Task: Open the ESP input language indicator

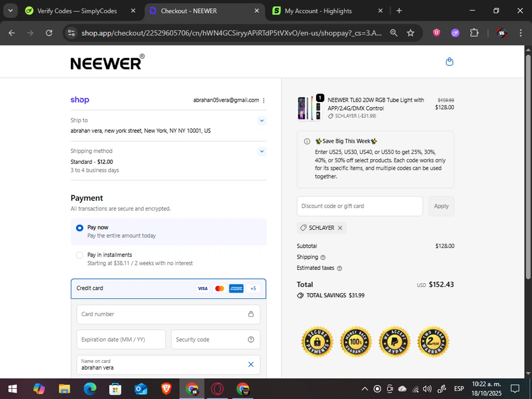Action: tap(459, 389)
